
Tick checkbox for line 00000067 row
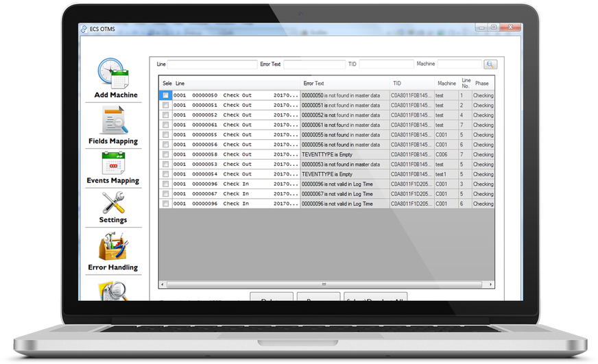[x=165, y=194]
